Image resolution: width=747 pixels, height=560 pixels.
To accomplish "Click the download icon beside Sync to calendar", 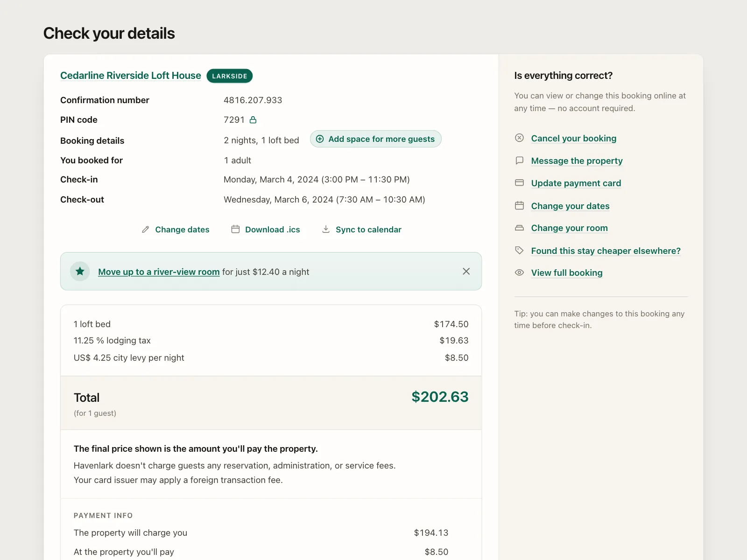I will pyautogui.click(x=326, y=229).
